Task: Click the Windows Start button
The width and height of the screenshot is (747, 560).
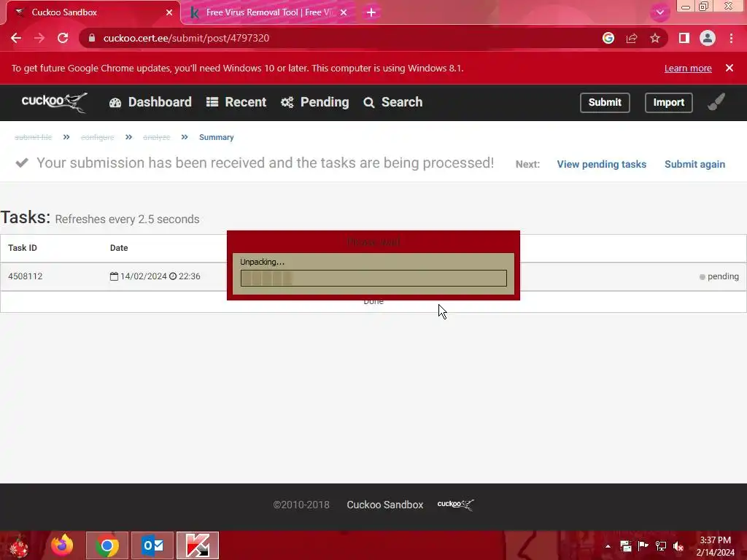Action: tap(19, 545)
